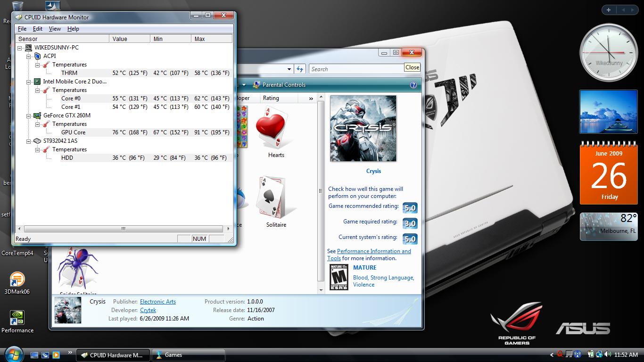Image resolution: width=644 pixels, height=362 pixels.
Task: Switch to Games taskbar button
Action: [x=189, y=355]
